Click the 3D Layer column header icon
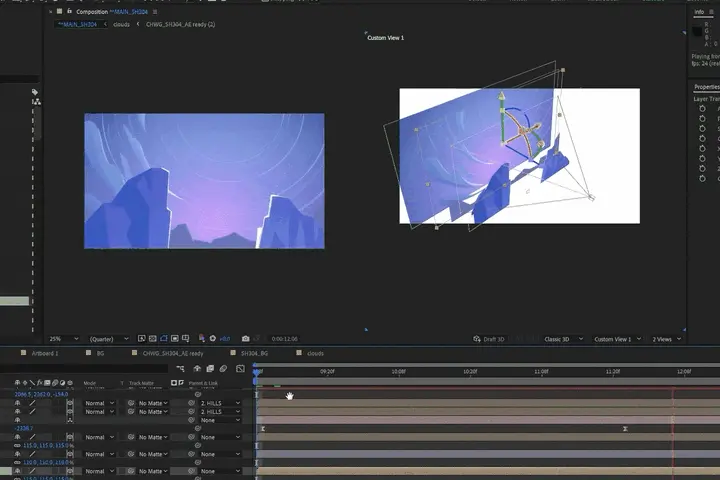Screen dimensions: 720x480 coord(70,383)
